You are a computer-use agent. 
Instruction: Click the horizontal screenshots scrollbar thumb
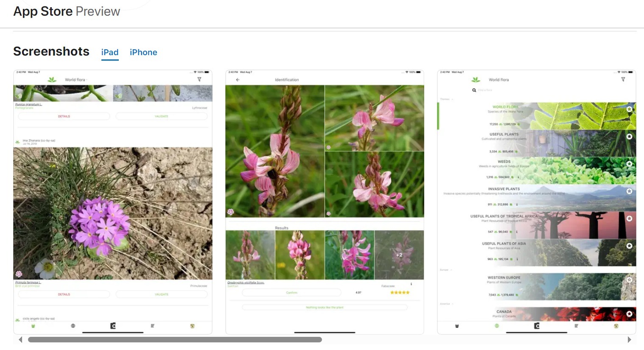click(175, 339)
